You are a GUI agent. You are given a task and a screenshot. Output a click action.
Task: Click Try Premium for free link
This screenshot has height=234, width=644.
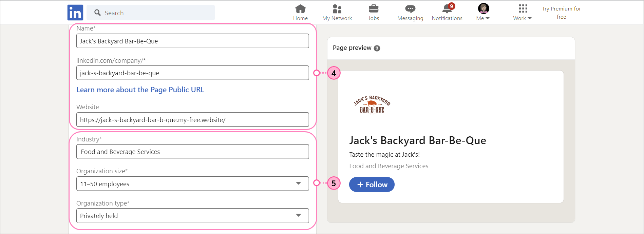coord(561,13)
